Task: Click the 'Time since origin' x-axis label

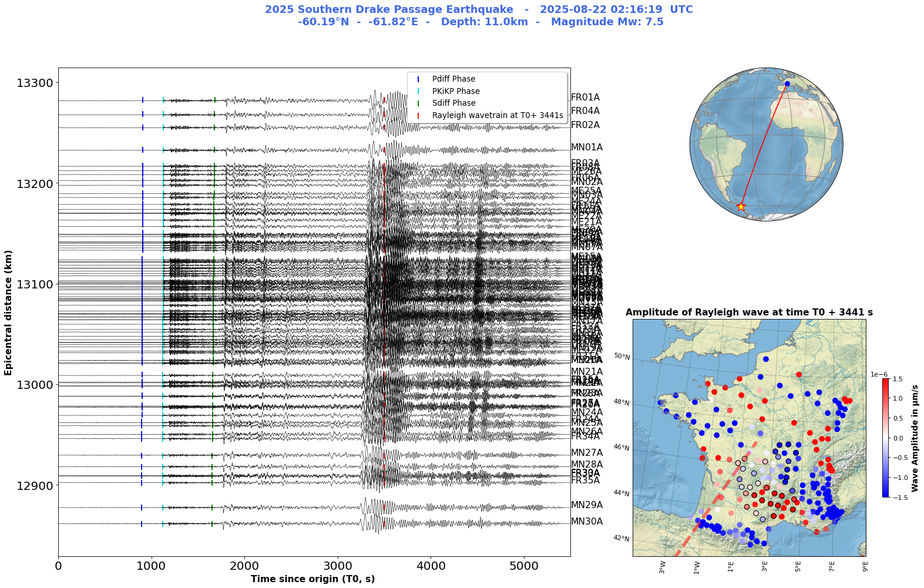Action: [x=313, y=579]
